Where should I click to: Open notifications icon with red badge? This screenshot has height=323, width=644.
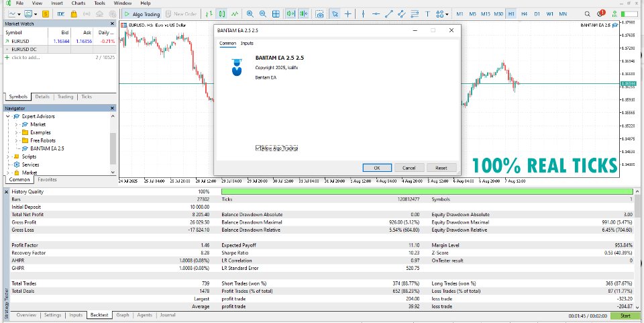point(600,13)
